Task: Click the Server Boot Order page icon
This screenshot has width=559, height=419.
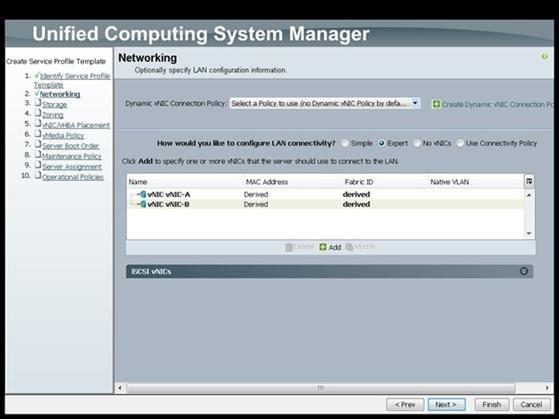Action: [38, 144]
